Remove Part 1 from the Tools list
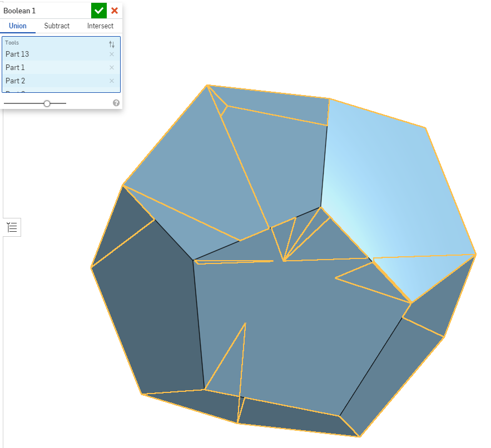Screen dimensions: 491x448 (x=112, y=67)
